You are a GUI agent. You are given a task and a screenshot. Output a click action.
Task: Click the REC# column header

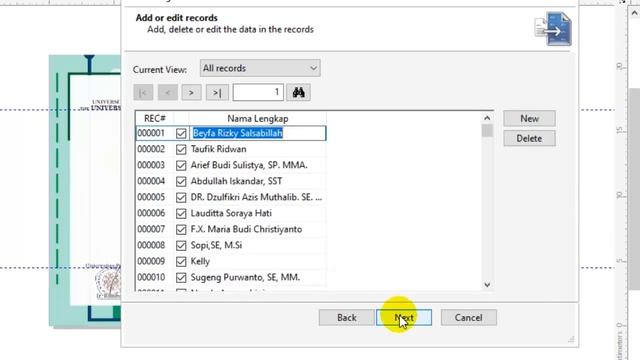(155, 118)
